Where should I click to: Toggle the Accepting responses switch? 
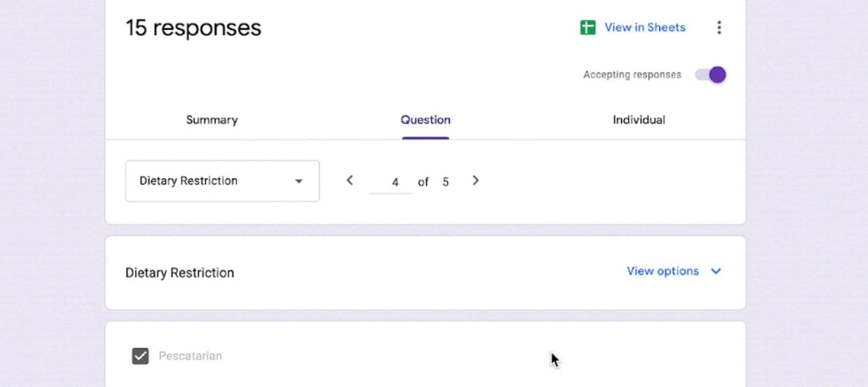(710, 74)
